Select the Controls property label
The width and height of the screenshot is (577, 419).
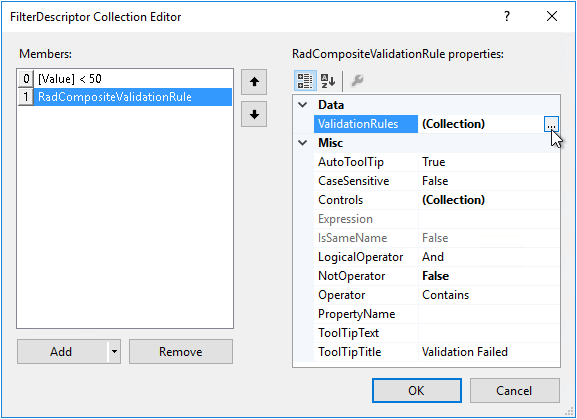[x=340, y=200]
